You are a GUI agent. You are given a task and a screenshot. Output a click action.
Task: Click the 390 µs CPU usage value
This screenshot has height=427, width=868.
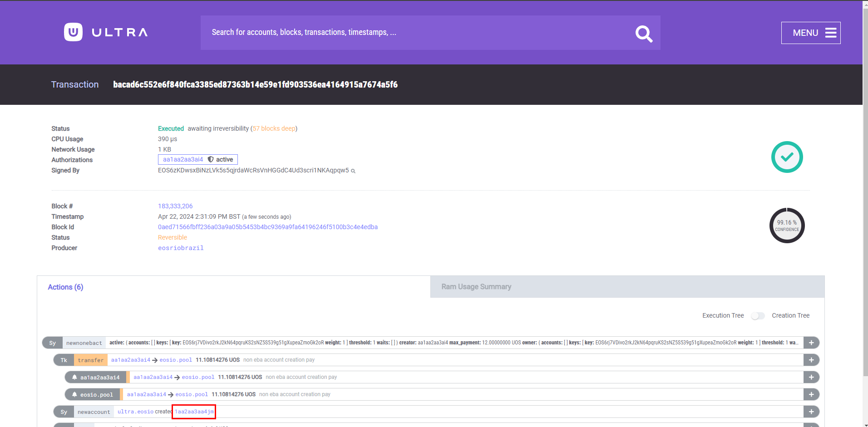(x=168, y=139)
